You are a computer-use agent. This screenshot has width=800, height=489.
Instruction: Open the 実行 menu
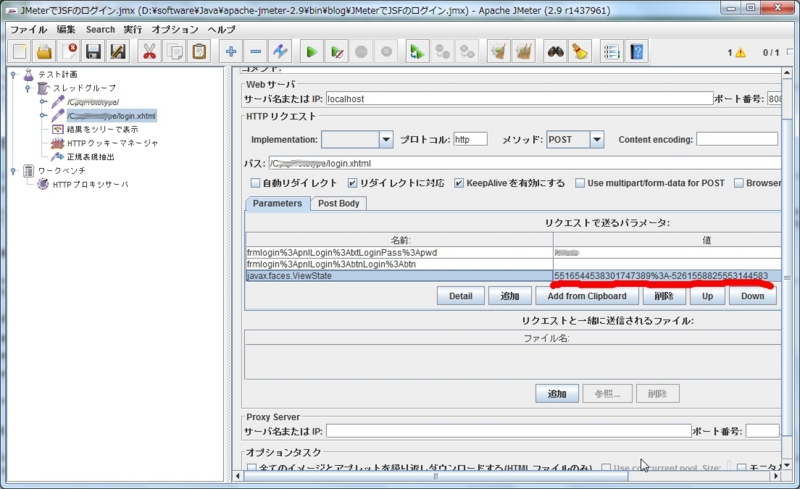click(x=133, y=30)
